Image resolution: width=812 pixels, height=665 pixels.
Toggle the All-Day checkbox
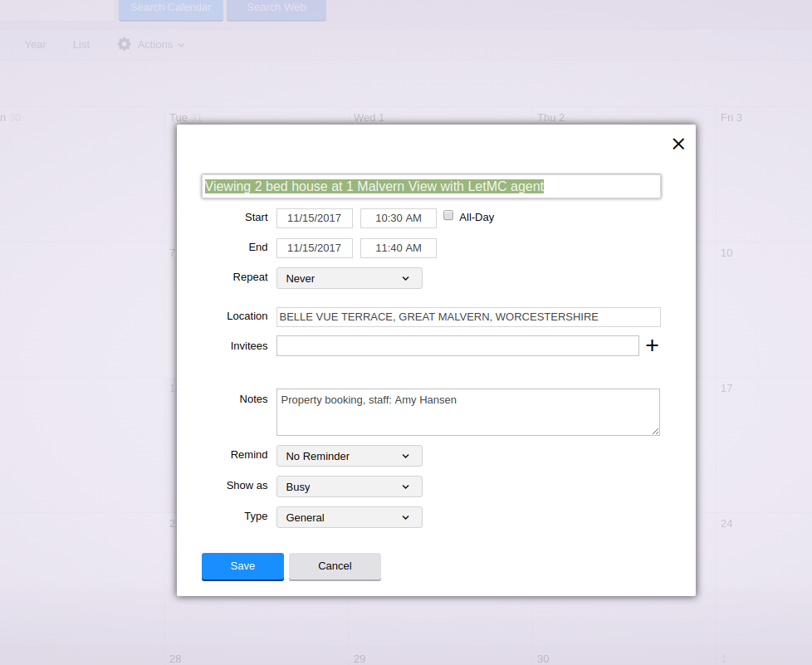(448, 216)
